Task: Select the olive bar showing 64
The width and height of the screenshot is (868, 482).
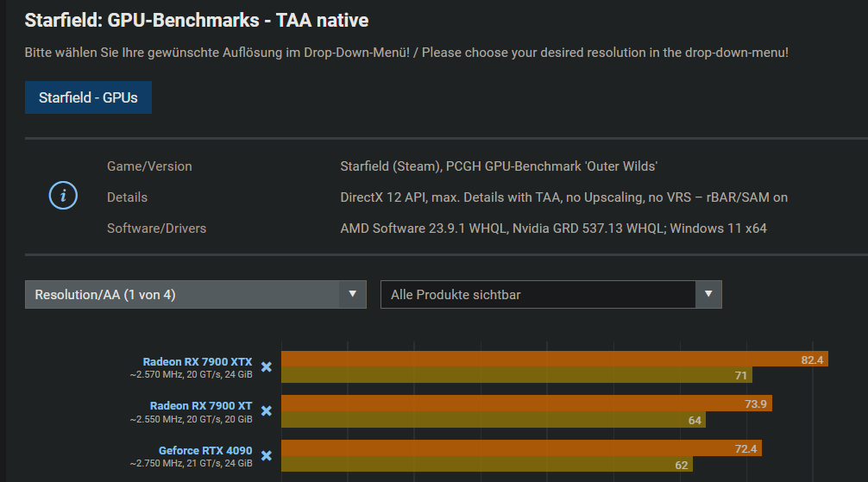Action: tap(493, 420)
